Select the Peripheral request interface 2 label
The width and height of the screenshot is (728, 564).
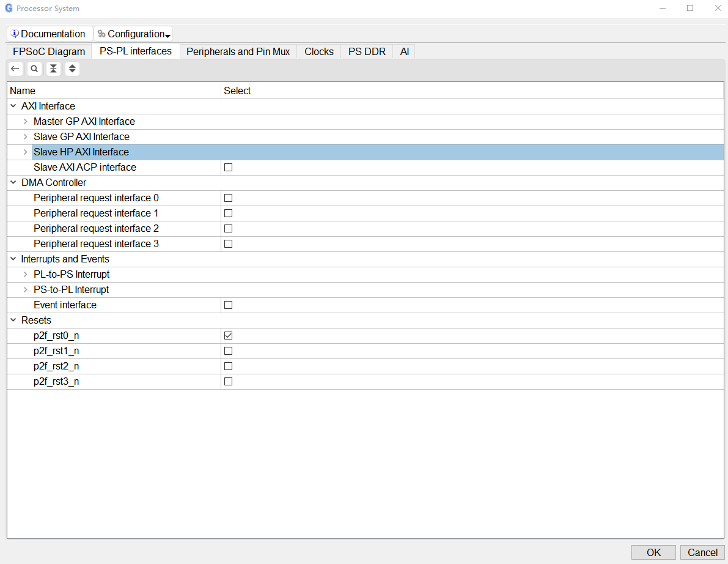96,229
